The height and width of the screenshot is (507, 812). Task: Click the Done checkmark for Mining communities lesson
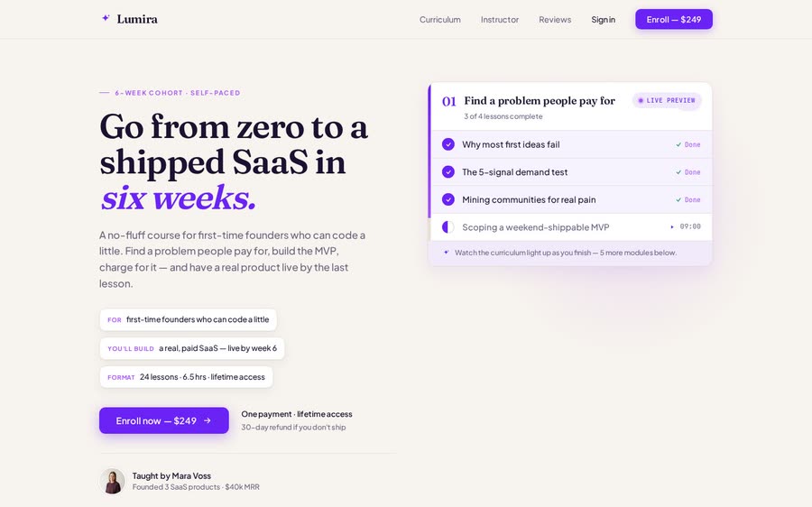[x=678, y=199]
